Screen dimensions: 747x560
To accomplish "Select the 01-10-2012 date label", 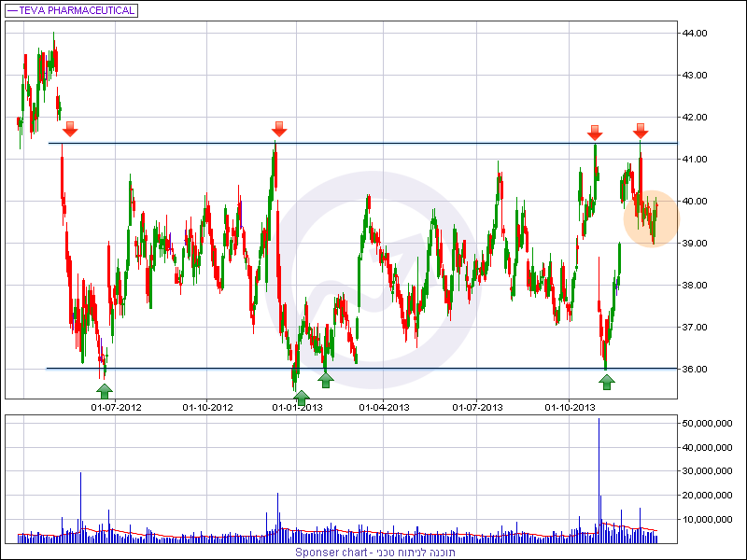I will [x=207, y=408].
